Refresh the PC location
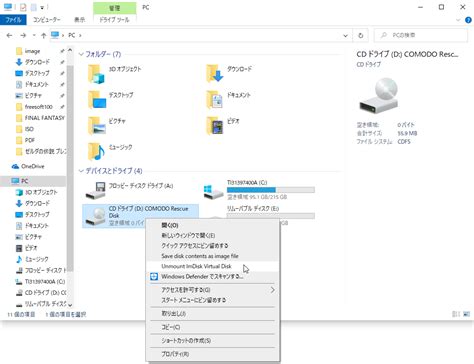The width and height of the screenshot is (474, 364). click(x=361, y=35)
